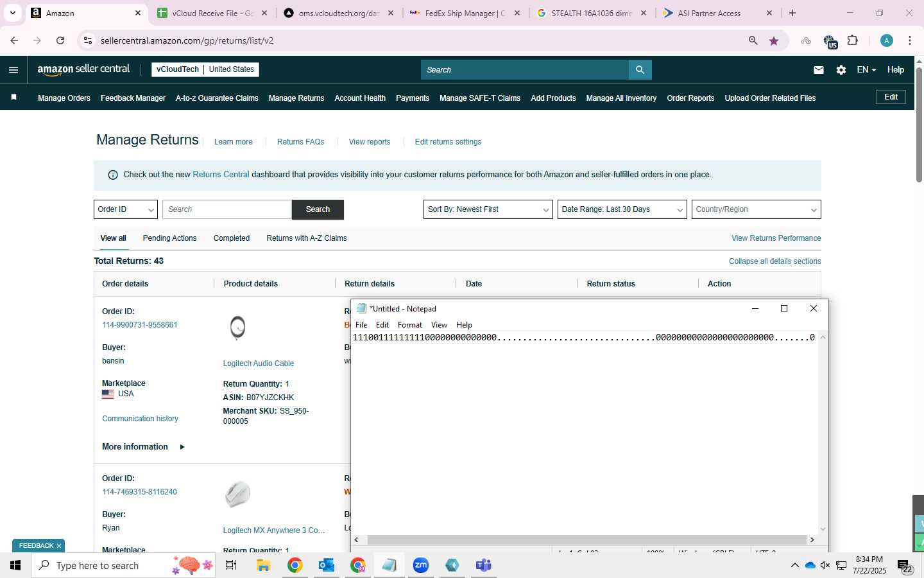The image size is (924, 578).
Task: Click the Chrome profile avatar
Action: coord(887,40)
